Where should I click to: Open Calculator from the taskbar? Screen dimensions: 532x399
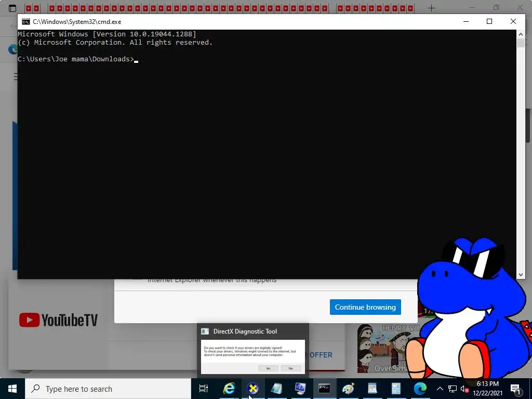[x=396, y=389]
